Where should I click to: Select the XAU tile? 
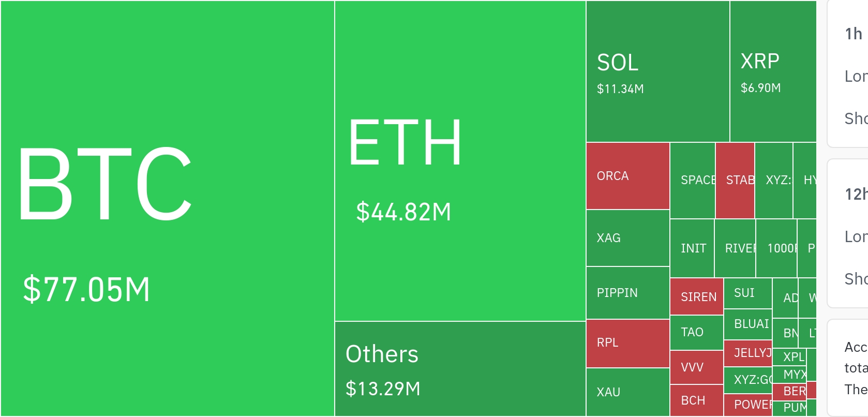tap(628, 392)
